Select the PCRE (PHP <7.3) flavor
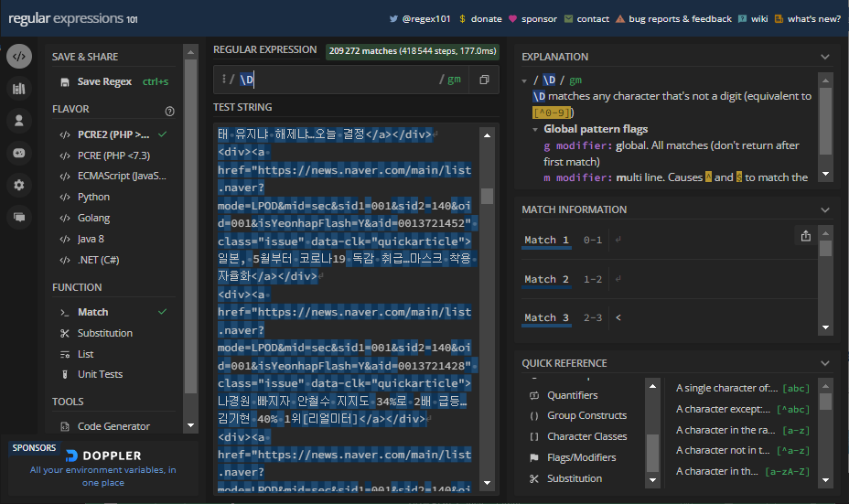The height and width of the screenshot is (504, 849). pyautogui.click(x=113, y=155)
